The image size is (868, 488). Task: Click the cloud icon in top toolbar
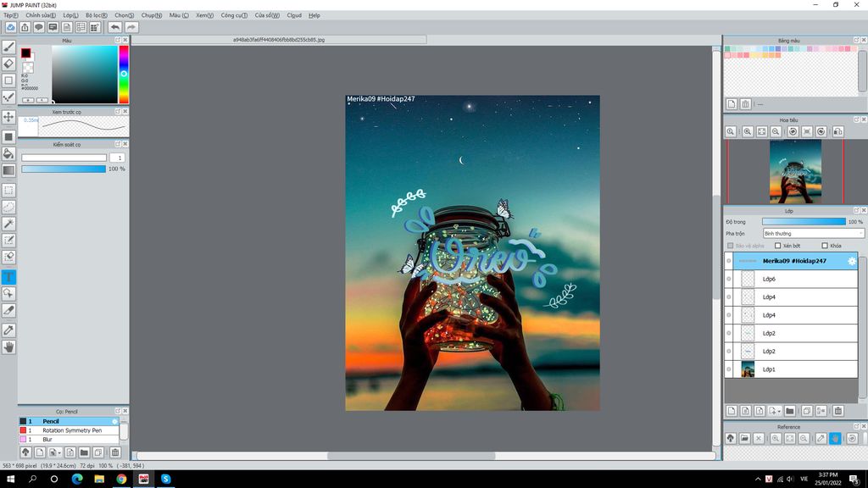(x=10, y=27)
